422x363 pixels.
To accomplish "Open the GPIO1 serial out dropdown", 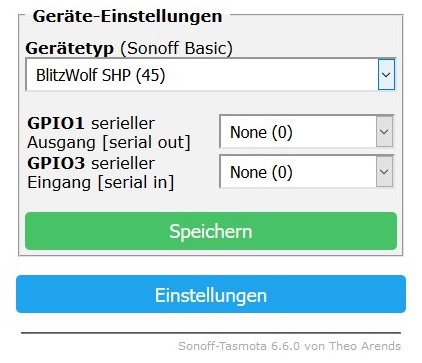I will (307, 132).
